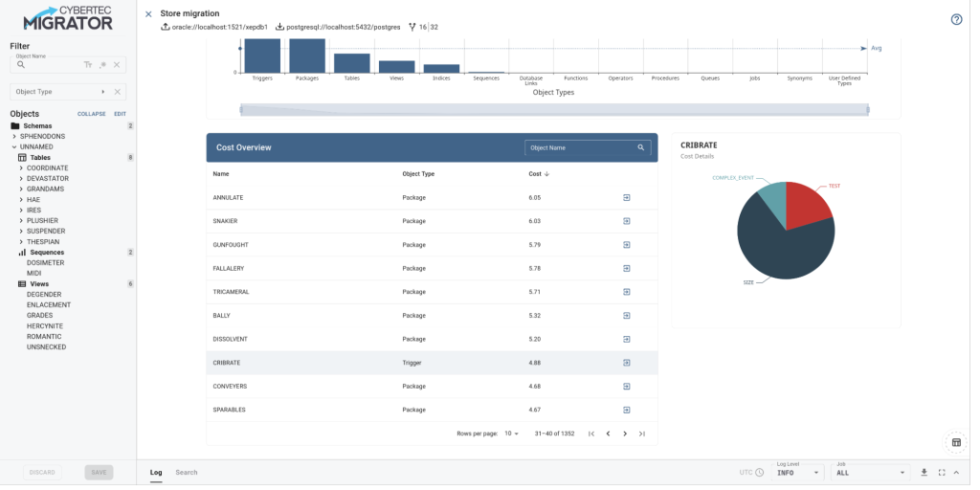Viewport: 980px width, 490px height.
Task: Toggle regex matching in Object Name filter
Action: click(x=102, y=65)
